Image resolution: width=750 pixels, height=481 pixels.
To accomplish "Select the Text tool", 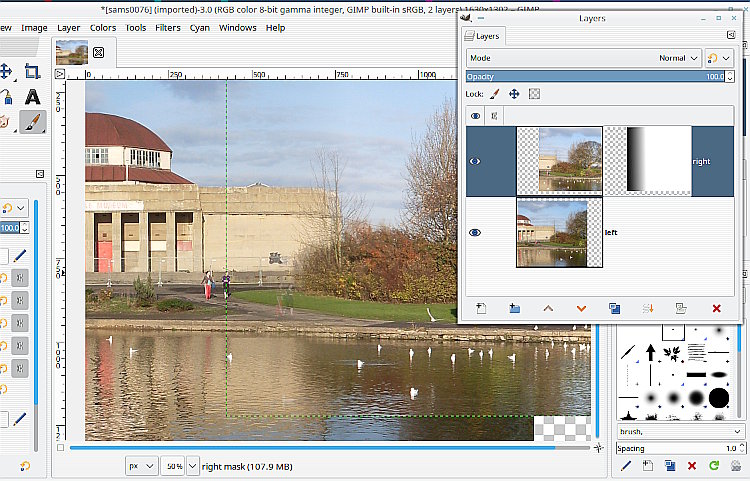I will (32, 97).
